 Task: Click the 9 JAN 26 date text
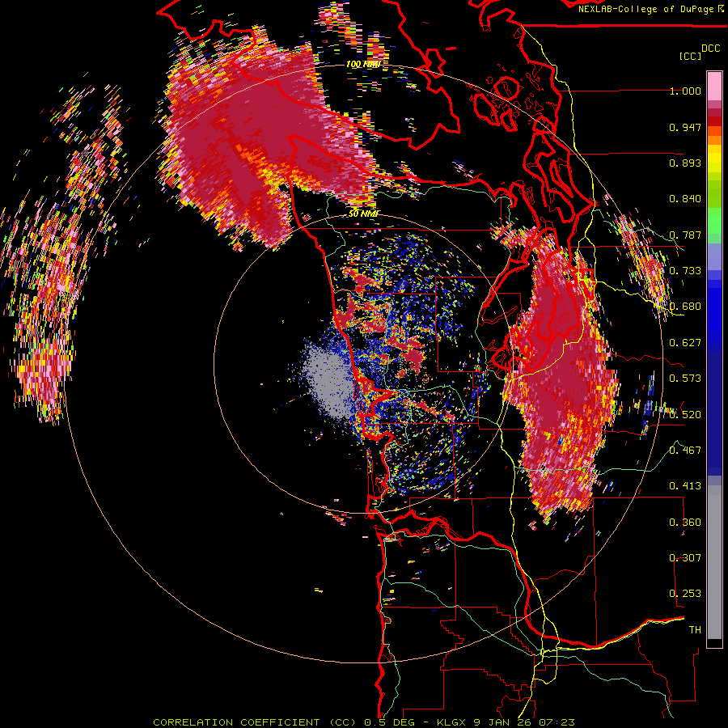[x=503, y=722]
